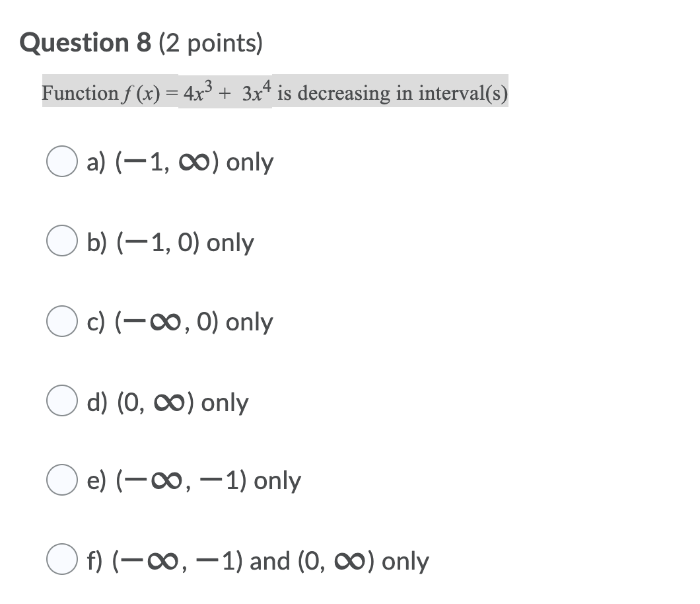Select radio button for option b
This screenshot has height=604, width=700.
(x=62, y=242)
